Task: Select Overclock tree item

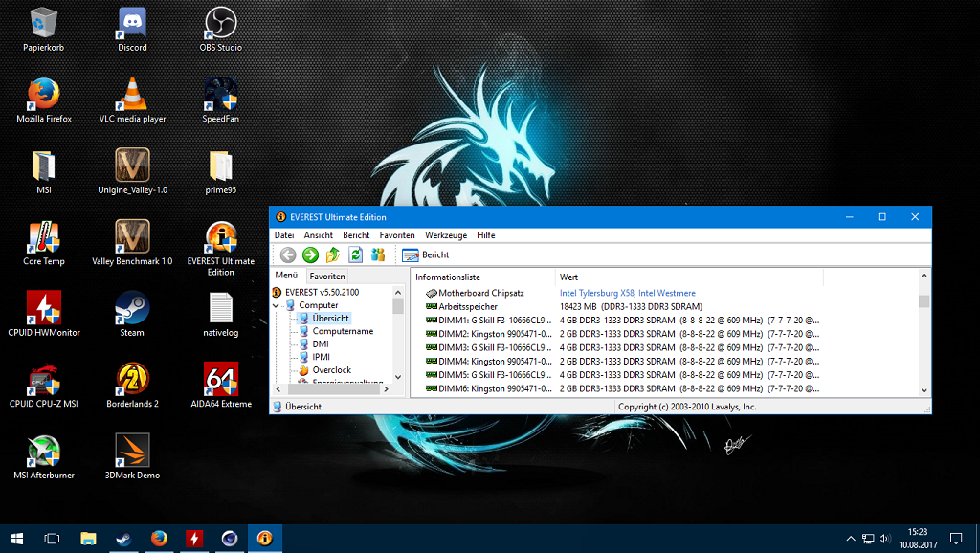Action: click(325, 370)
